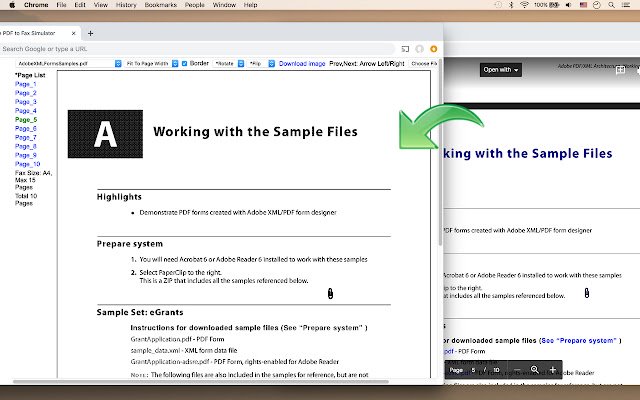Click the orange Chrome update icon

coord(433,49)
